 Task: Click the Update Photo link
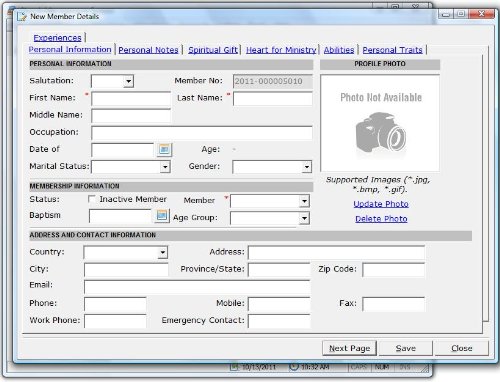pyautogui.click(x=381, y=204)
